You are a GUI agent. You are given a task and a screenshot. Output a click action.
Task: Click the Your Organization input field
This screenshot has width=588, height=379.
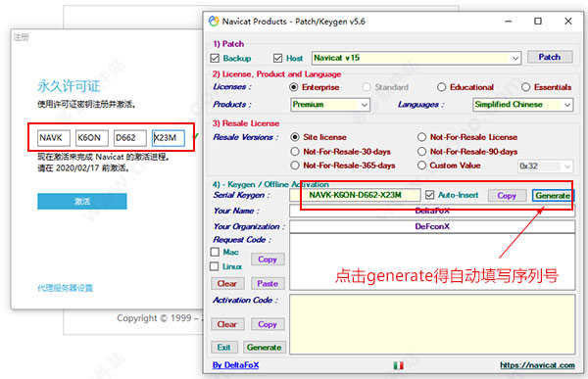click(432, 226)
